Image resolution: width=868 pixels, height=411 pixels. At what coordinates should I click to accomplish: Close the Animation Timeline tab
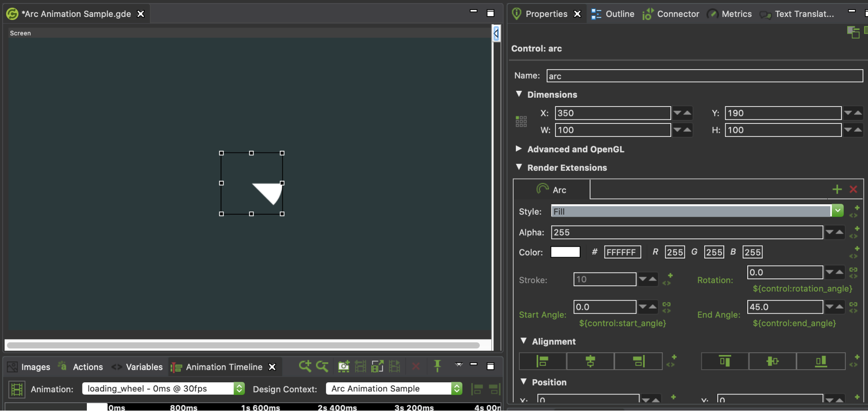pyautogui.click(x=272, y=367)
